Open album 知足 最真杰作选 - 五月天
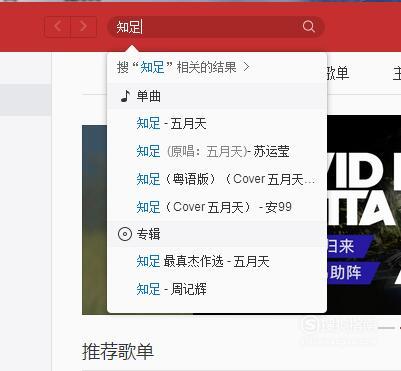Screen dimensions: 401x371 click(x=217, y=261)
